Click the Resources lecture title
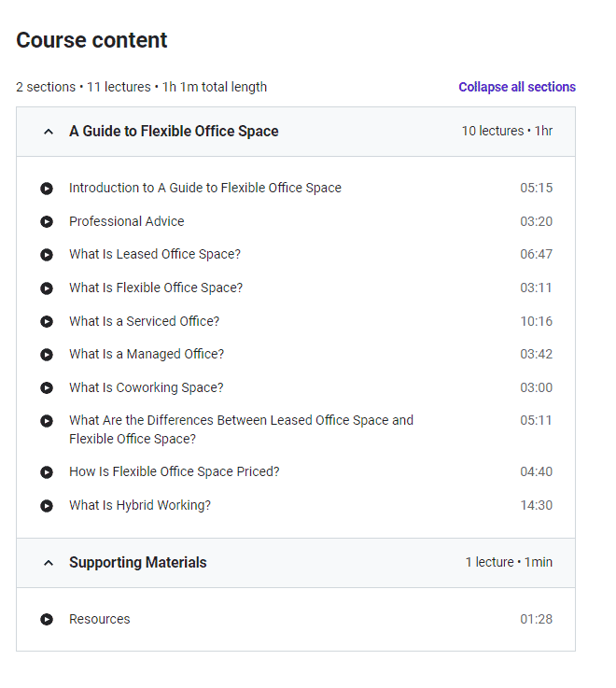Image resolution: width=616 pixels, height=688 pixels. [x=100, y=619]
